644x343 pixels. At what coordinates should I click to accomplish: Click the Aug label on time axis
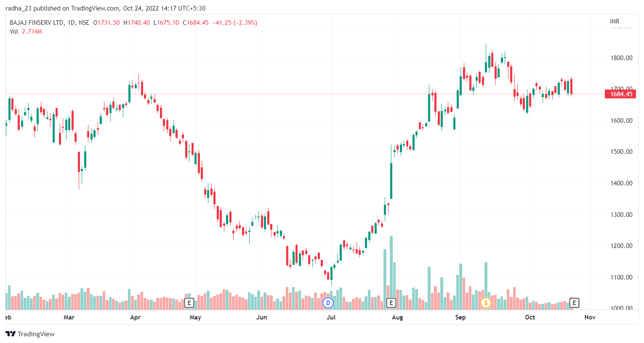(397, 317)
